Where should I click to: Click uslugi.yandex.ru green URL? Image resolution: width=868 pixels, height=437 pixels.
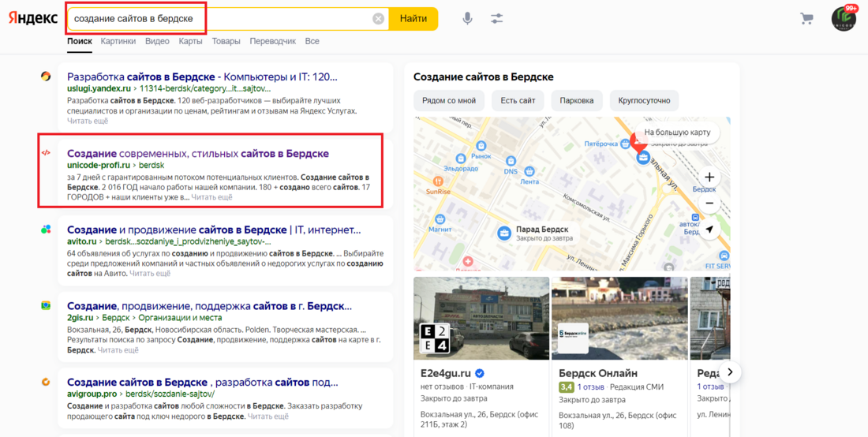click(x=99, y=88)
